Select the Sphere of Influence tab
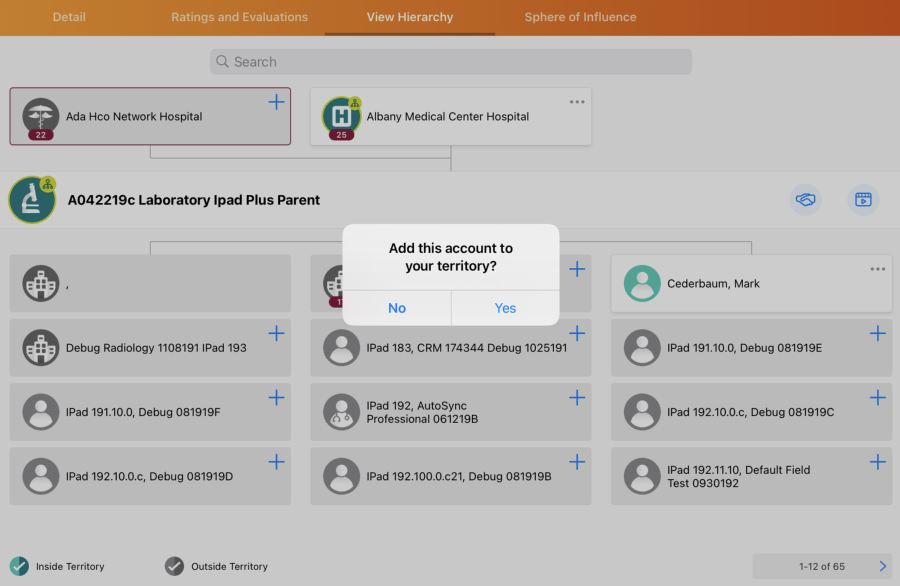 pos(580,17)
